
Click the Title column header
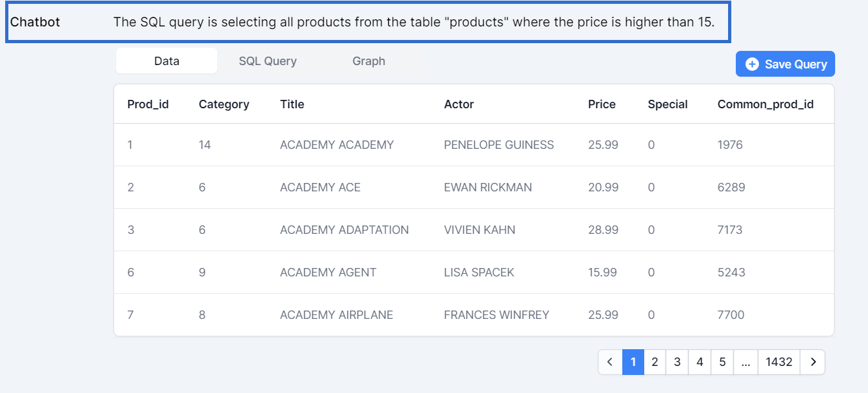[x=292, y=104]
